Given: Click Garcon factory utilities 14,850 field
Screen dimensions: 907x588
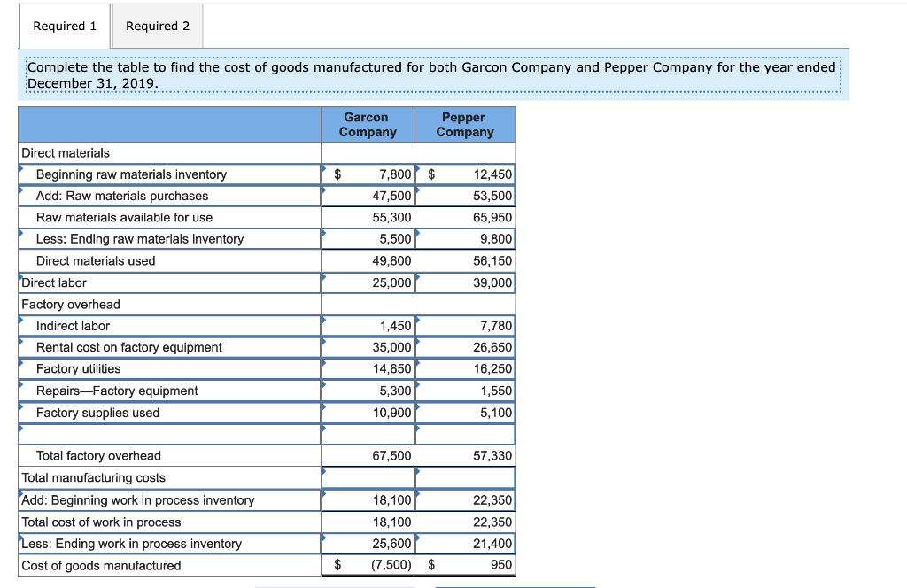Looking at the screenshot, I should pyautogui.click(x=368, y=369).
